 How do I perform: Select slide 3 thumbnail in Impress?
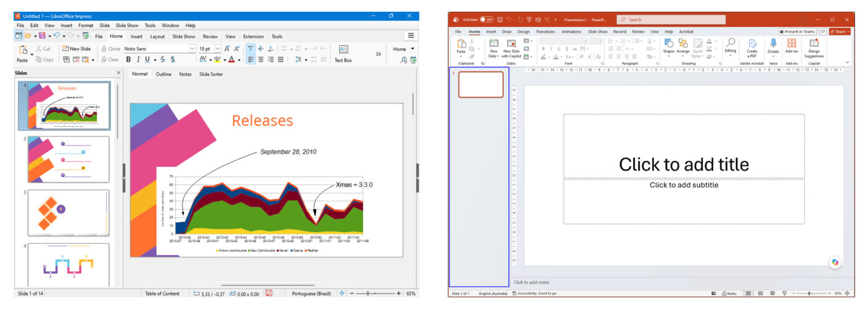pyautogui.click(x=68, y=213)
